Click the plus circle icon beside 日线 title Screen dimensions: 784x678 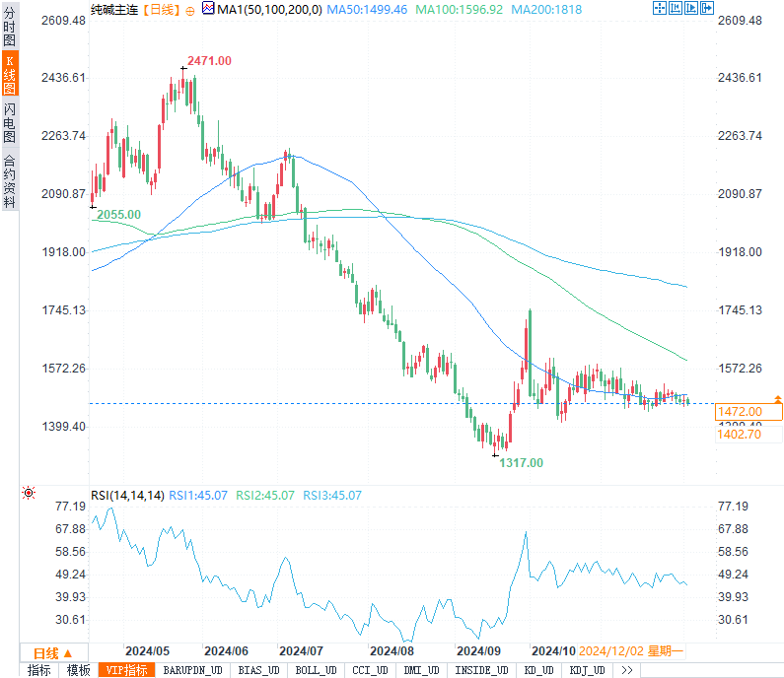pyautogui.click(x=190, y=10)
